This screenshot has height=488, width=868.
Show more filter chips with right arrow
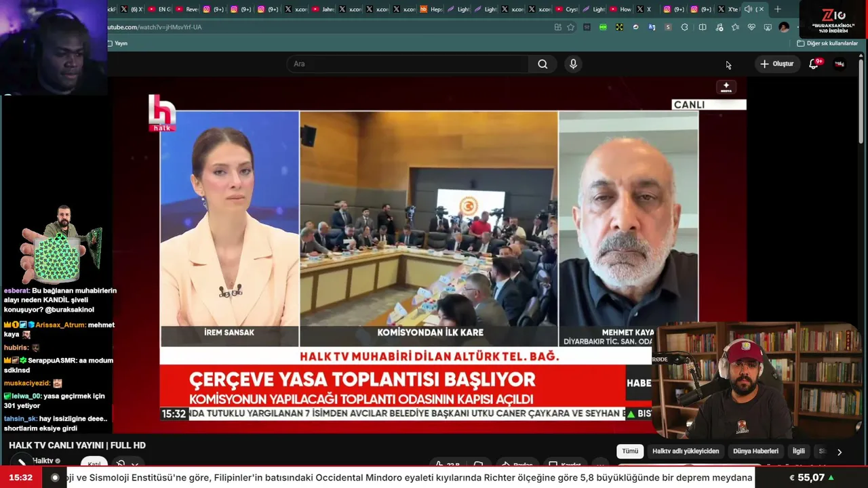pos(840,452)
